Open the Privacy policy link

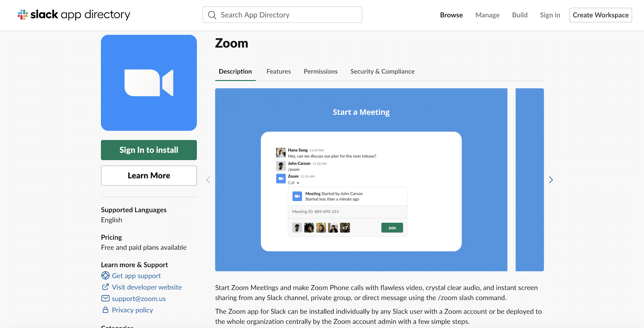pos(132,310)
